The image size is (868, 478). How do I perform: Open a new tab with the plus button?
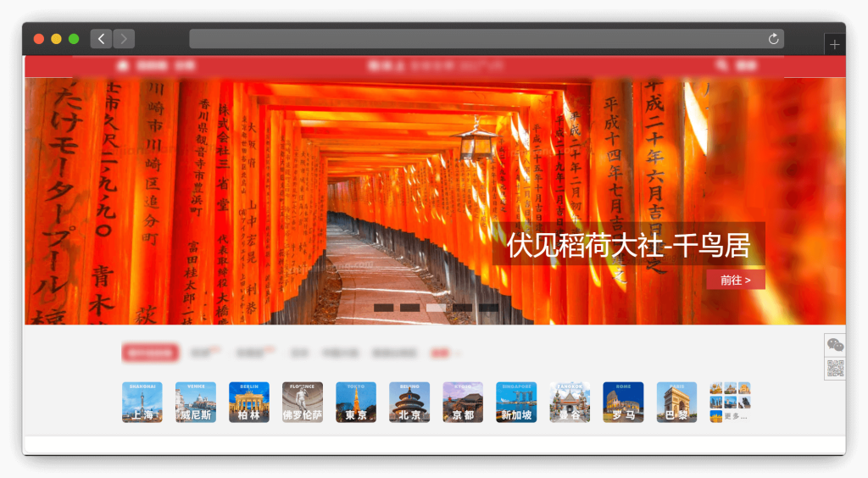(835, 45)
